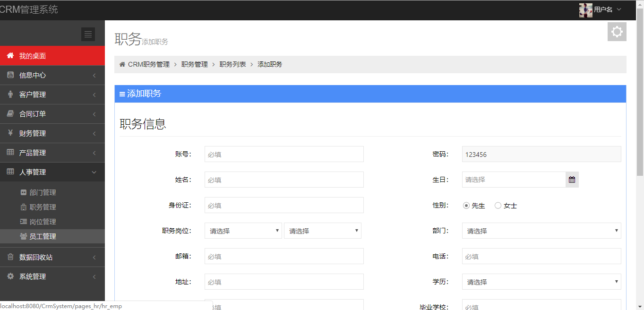This screenshot has height=310, width=644.
Task: Click 职务管理 breadcrumb link
Action: click(195, 64)
